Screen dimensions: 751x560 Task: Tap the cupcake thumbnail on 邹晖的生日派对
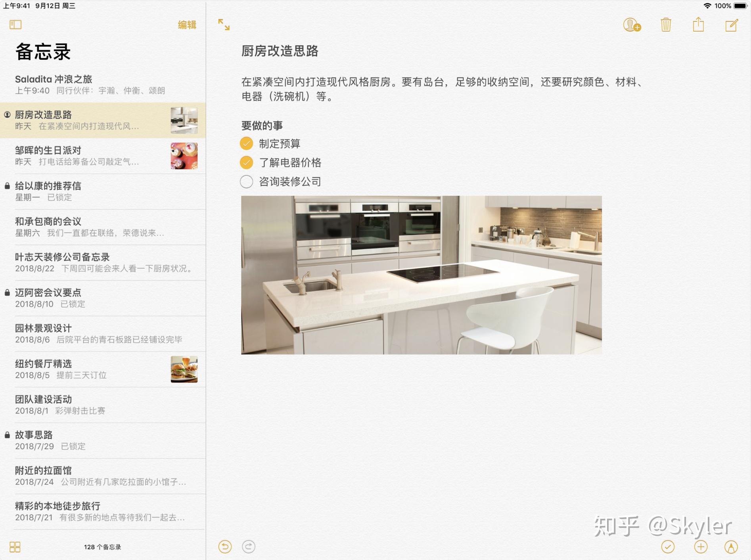coord(184,156)
